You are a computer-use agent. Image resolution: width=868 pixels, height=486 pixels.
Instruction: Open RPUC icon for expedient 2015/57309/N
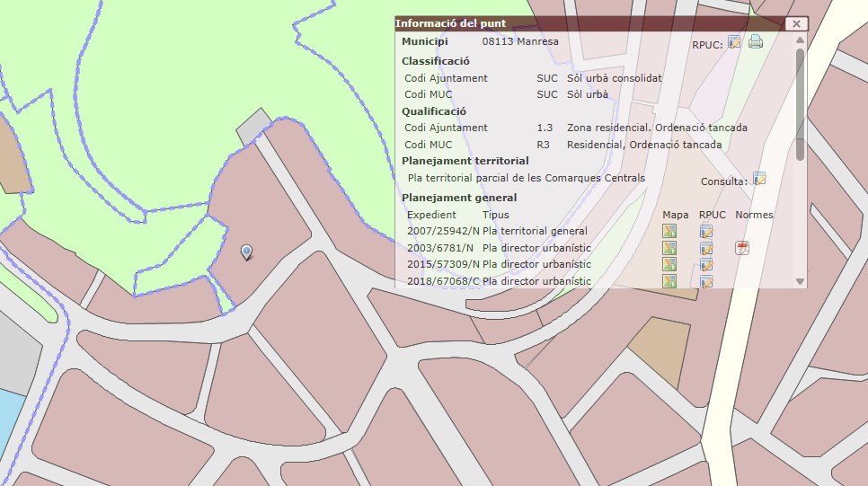pos(706,264)
